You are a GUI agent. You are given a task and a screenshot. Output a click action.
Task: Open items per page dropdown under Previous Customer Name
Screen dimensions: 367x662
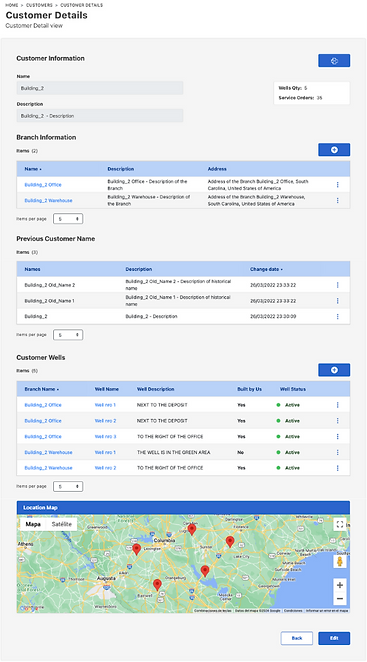click(68, 335)
